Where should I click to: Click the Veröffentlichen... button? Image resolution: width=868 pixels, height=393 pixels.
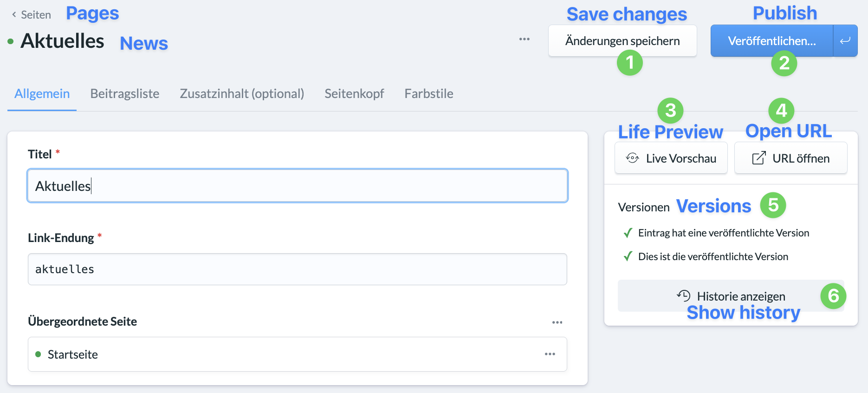click(772, 41)
